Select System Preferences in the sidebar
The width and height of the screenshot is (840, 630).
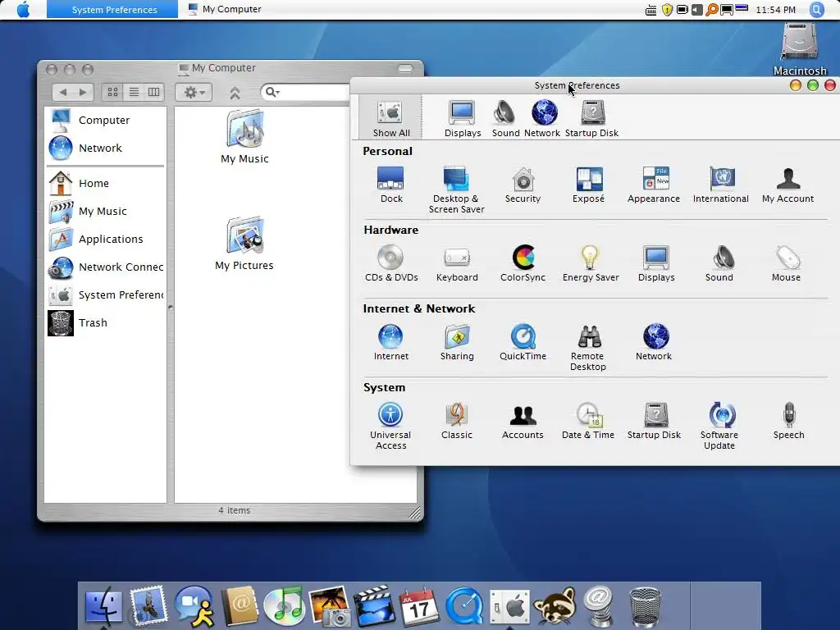tap(106, 294)
